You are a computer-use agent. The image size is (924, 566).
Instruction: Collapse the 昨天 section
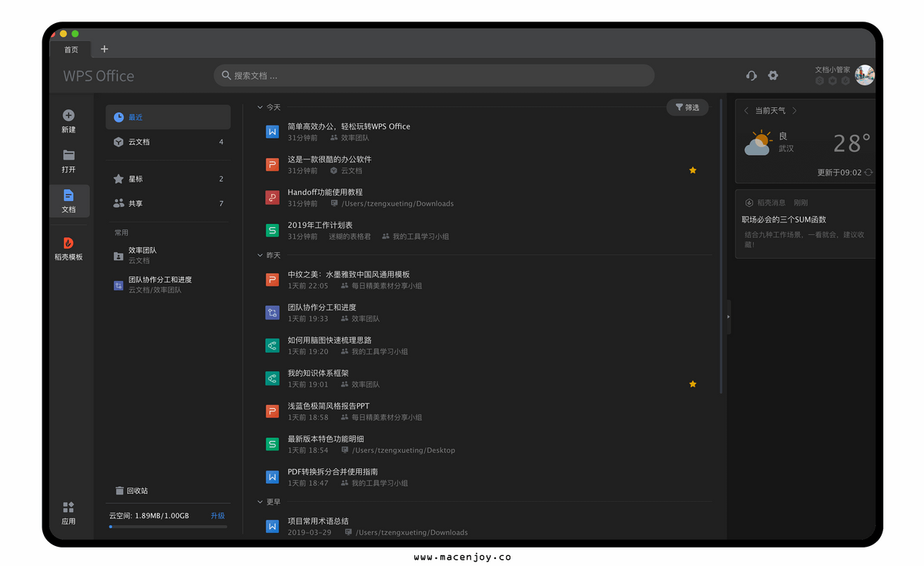(259, 255)
